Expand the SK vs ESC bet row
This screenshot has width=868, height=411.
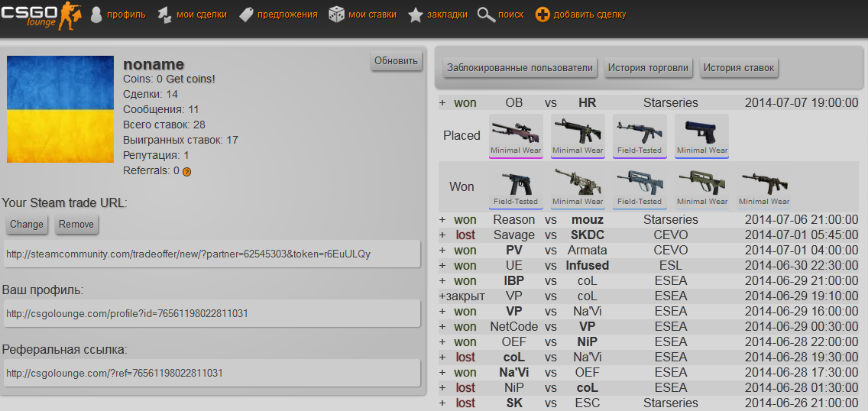442,403
